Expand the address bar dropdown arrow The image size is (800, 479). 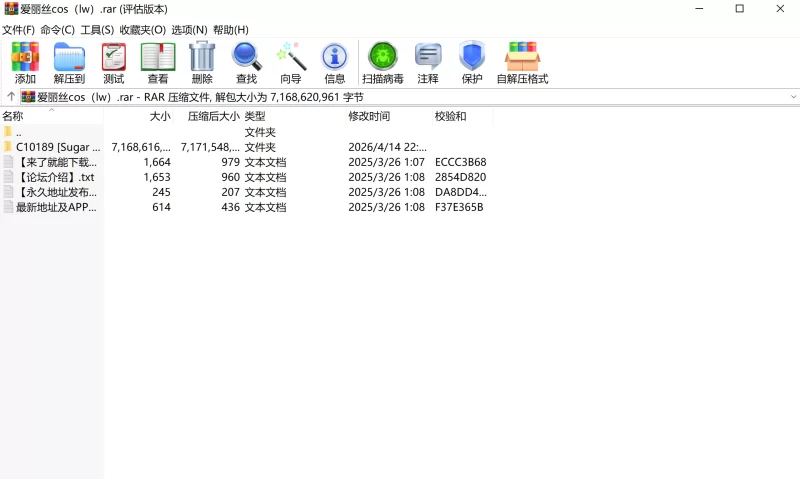point(793,97)
